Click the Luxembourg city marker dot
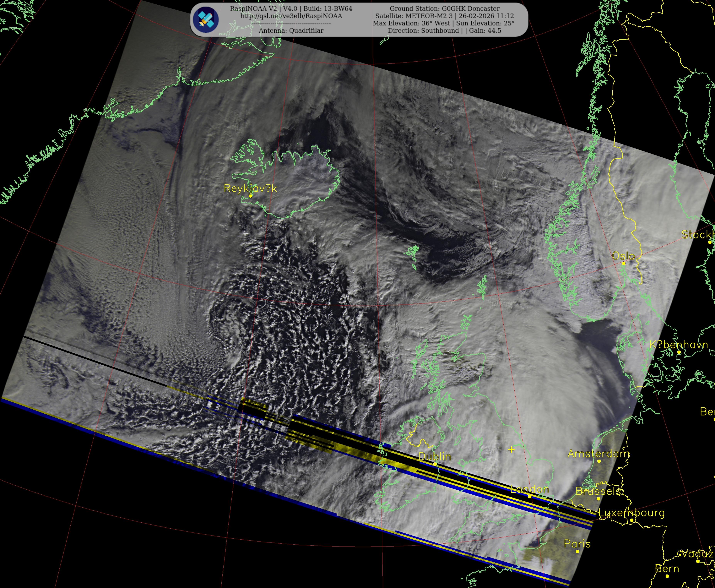The image size is (715, 588). (632, 520)
